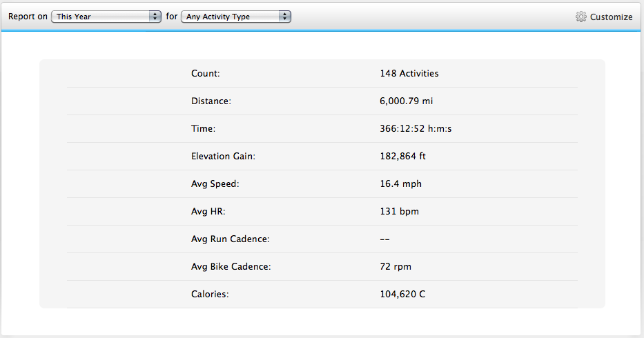The width and height of the screenshot is (644, 338).
Task: Click the Calories value 104,620 C
Action: point(402,294)
